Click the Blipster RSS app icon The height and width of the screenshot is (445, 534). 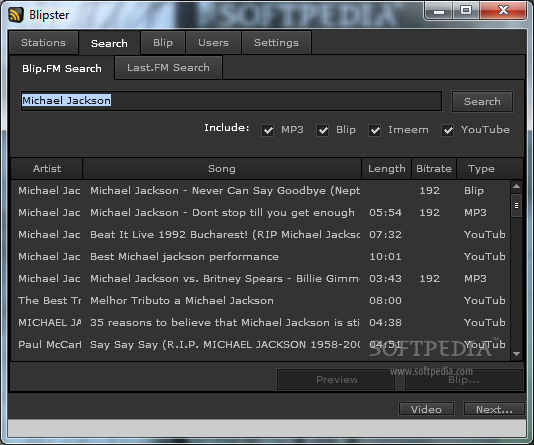coord(16,15)
